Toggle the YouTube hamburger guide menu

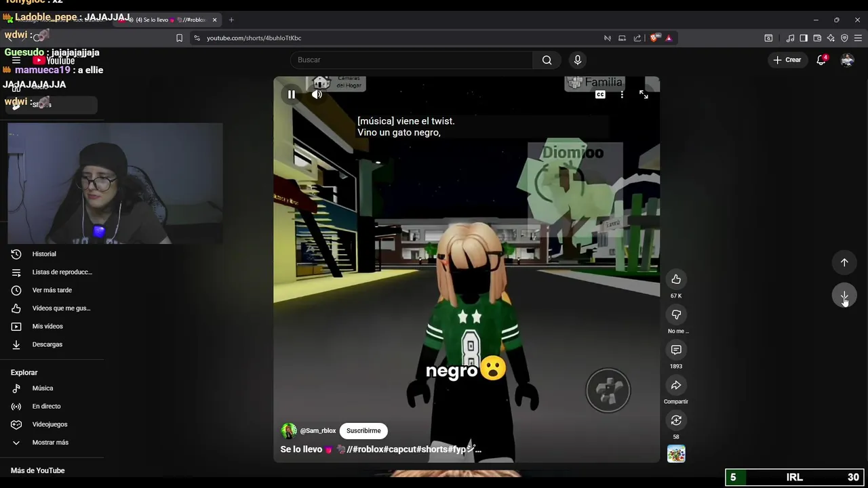(x=16, y=60)
